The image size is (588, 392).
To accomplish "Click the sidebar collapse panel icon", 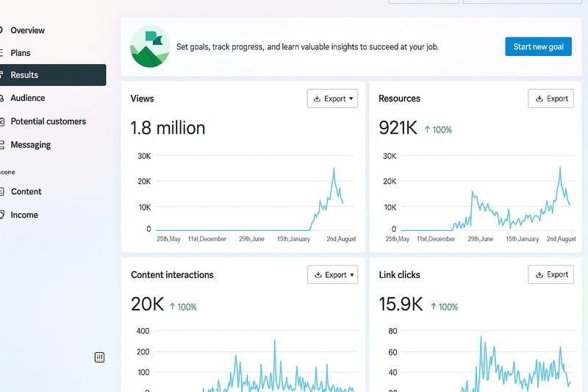I will coord(100,357).
